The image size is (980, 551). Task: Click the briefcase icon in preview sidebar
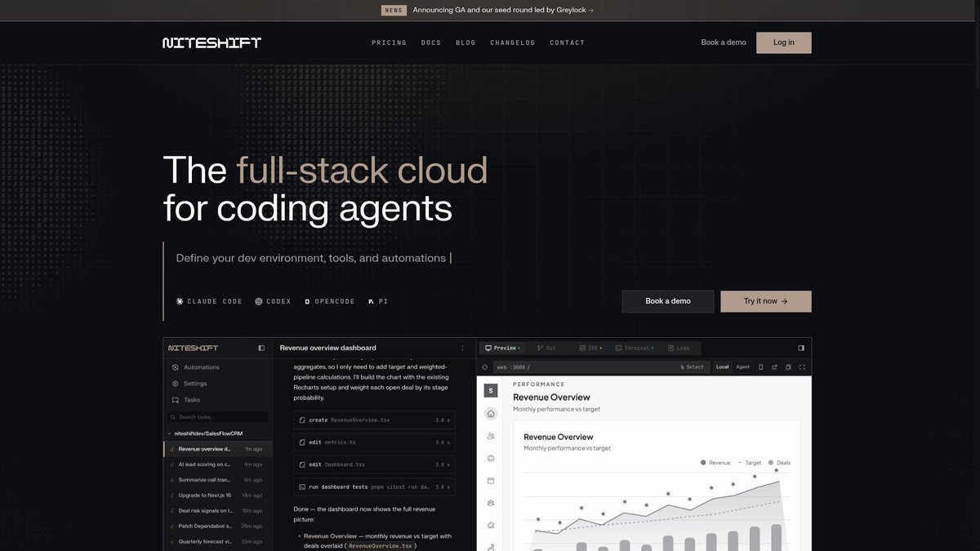(491, 459)
